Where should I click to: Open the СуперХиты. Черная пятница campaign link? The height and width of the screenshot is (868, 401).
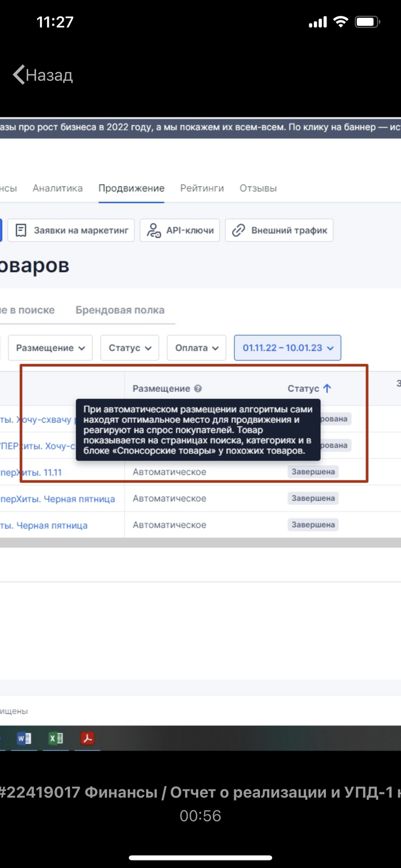[57, 498]
